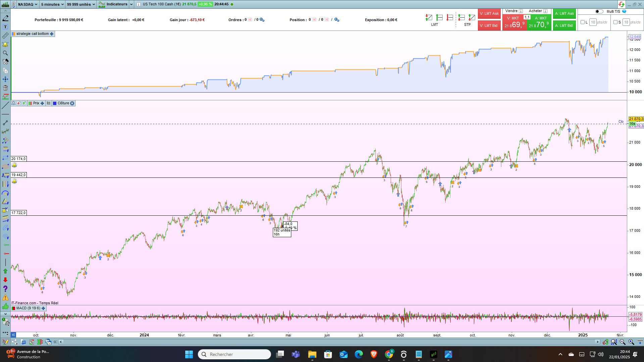
Task: Open the NASDAQ instrument dropdown
Action: 28,4
